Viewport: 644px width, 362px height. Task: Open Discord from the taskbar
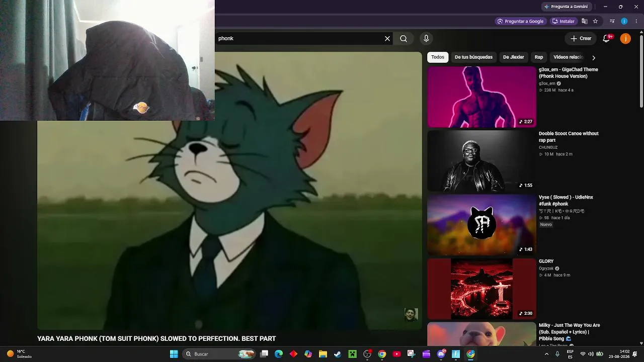tap(441, 354)
